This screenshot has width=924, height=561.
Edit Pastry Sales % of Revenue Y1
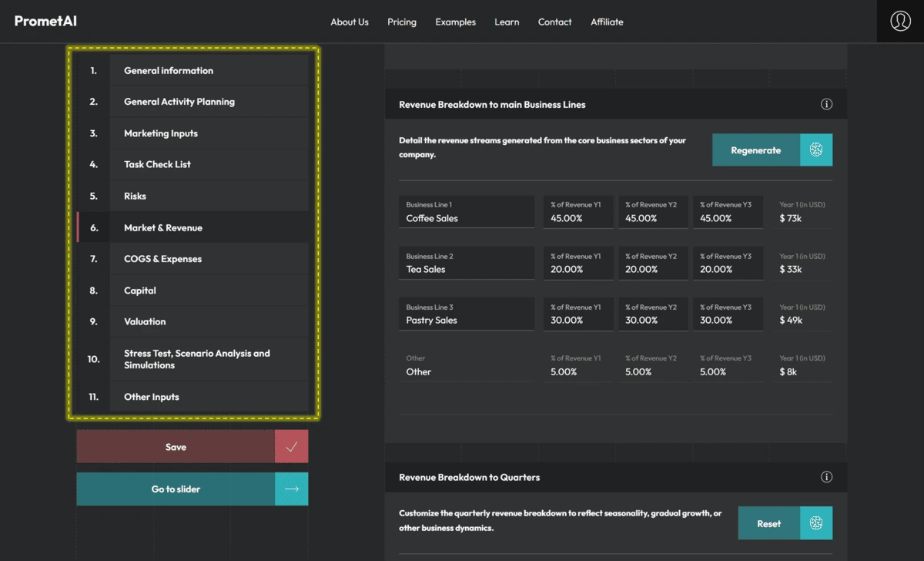(x=578, y=314)
